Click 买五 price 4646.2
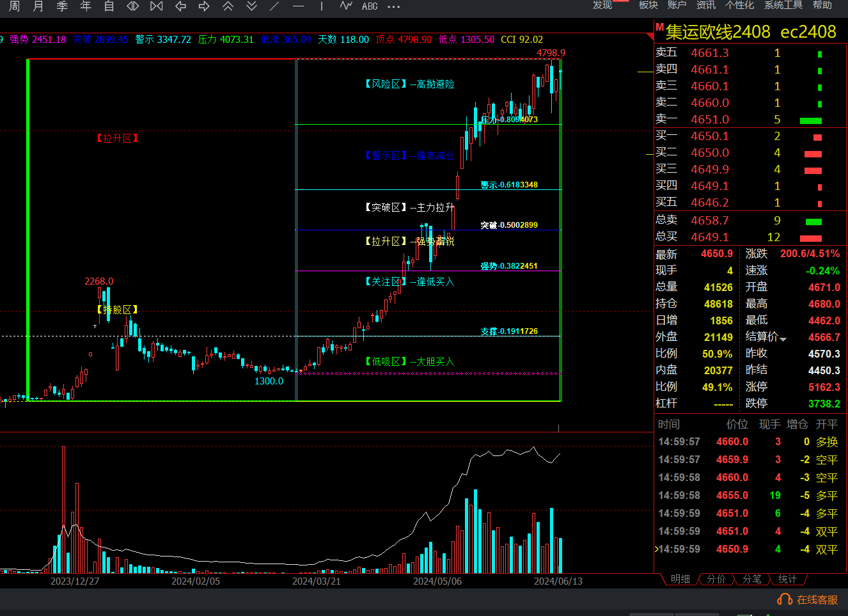Image resolution: width=848 pixels, height=616 pixels. 710,203
